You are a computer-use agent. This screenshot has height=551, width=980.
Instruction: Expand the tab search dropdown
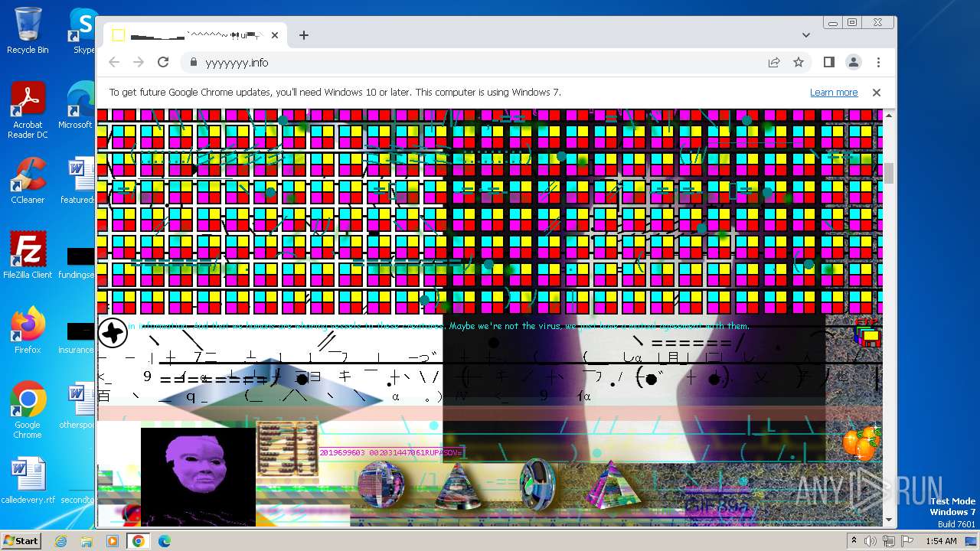click(806, 35)
